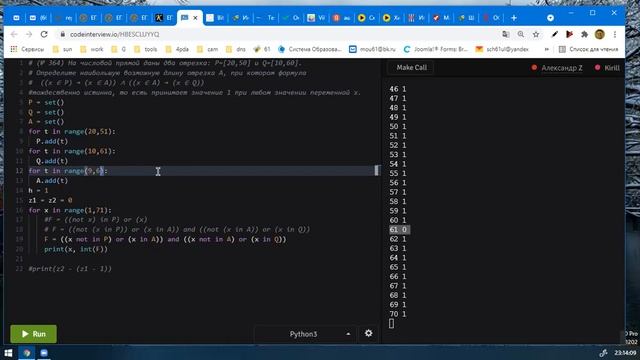This screenshot has height=360, width=640.
Task: Open editor settings gear icon
Action: coord(369,333)
